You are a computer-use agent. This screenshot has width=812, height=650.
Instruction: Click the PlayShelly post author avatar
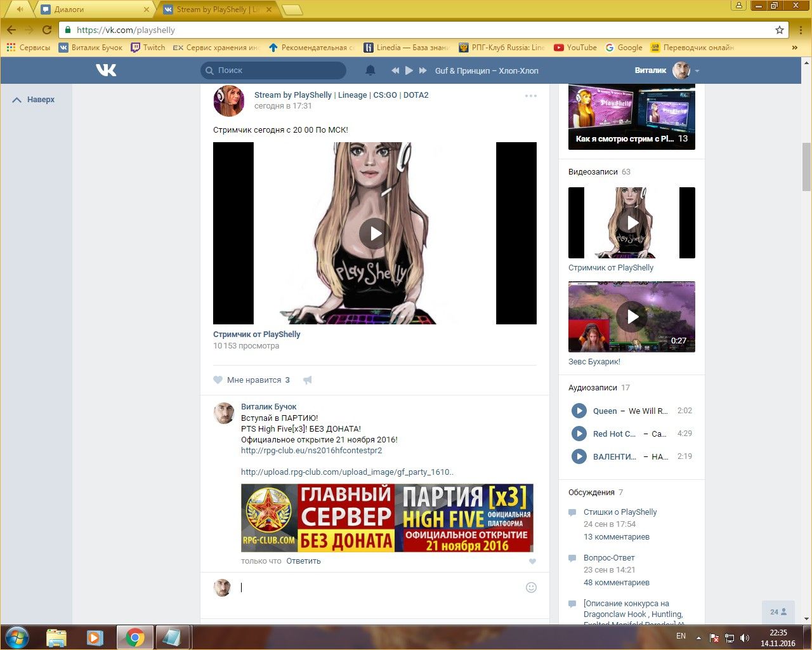pos(229,101)
